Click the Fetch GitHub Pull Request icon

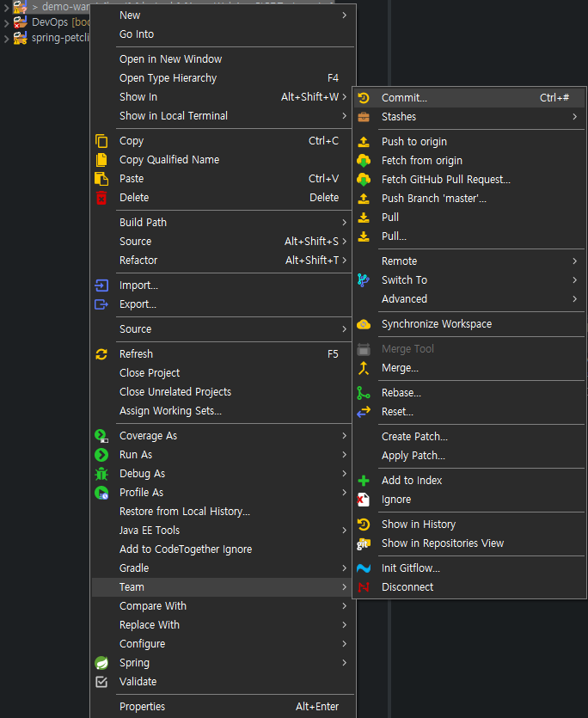[364, 180]
